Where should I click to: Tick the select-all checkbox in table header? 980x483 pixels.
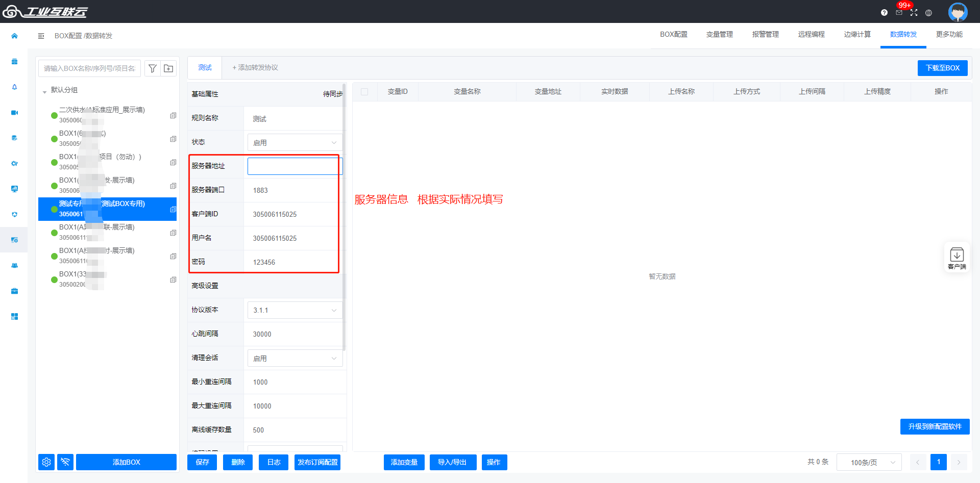(364, 92)
